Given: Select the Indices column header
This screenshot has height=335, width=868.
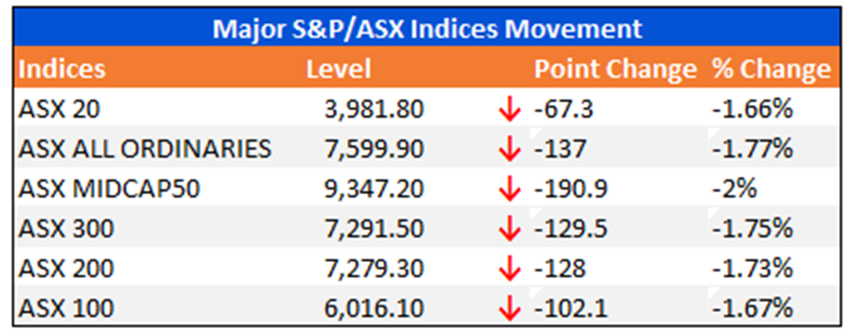Looking at the screenshot, I should (x=61, y=69).
